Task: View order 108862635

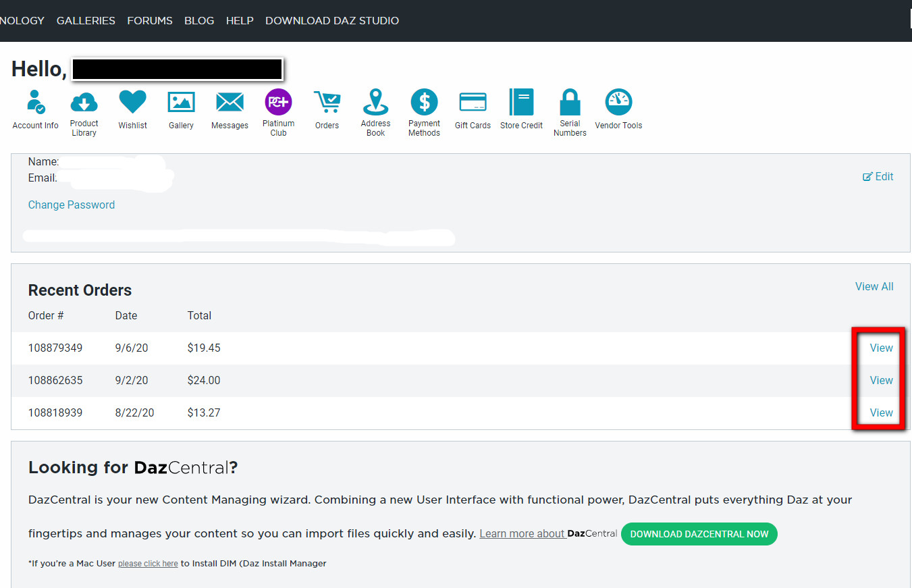Action: click(881, 380)
